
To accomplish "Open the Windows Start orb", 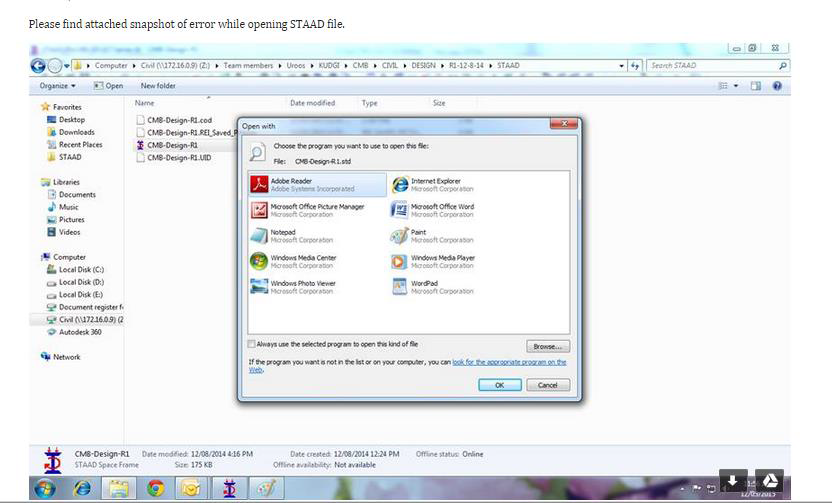I will point(45,488).
